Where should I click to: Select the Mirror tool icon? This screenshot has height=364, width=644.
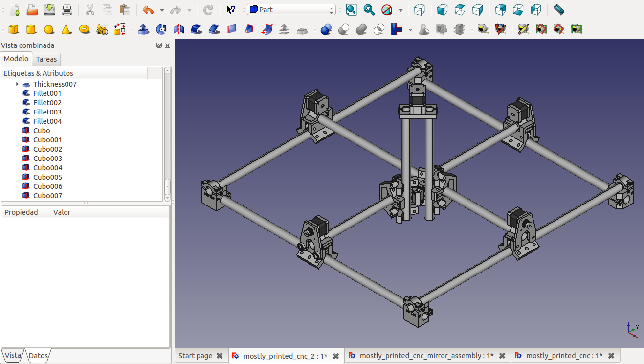(179, 30)
